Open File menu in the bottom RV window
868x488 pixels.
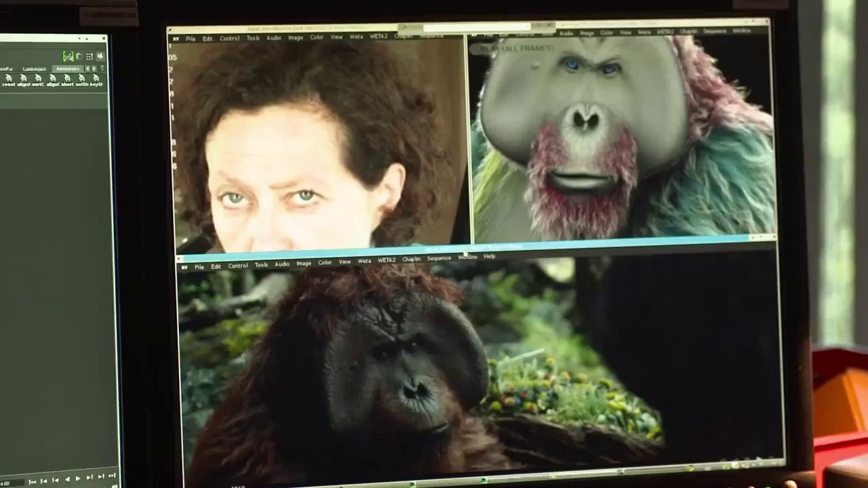point(199,267)
